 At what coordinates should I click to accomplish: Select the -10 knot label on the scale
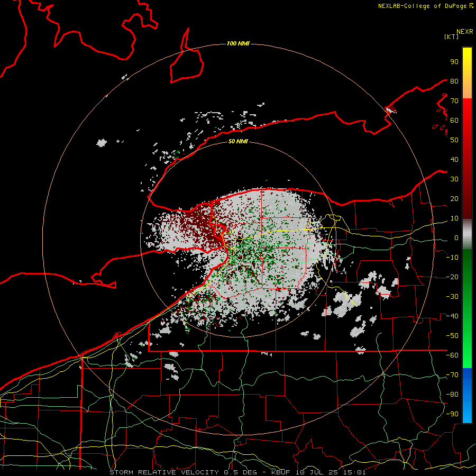click(452, 258)
